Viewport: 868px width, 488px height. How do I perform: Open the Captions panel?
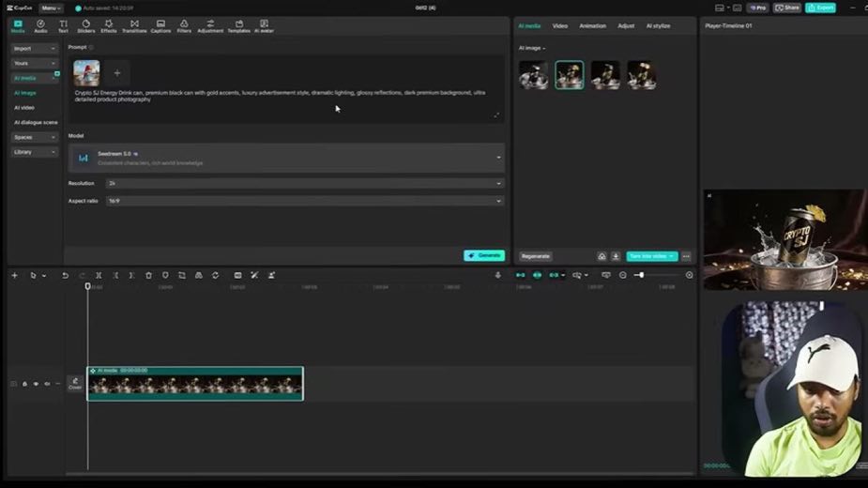pos(160,26)
